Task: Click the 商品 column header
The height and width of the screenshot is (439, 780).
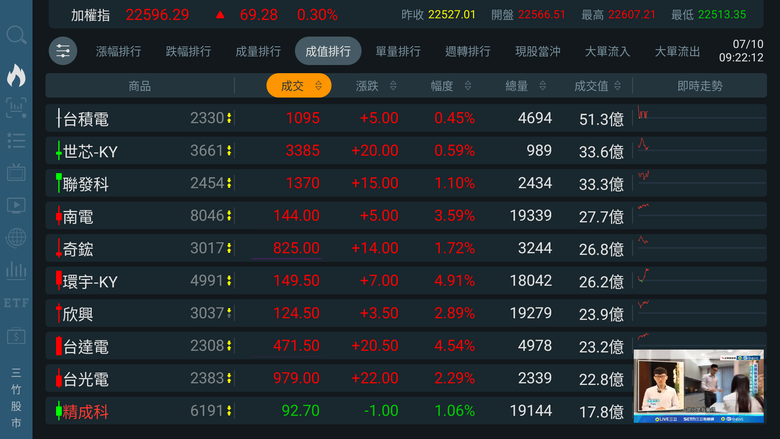Action: click(139, 86)
